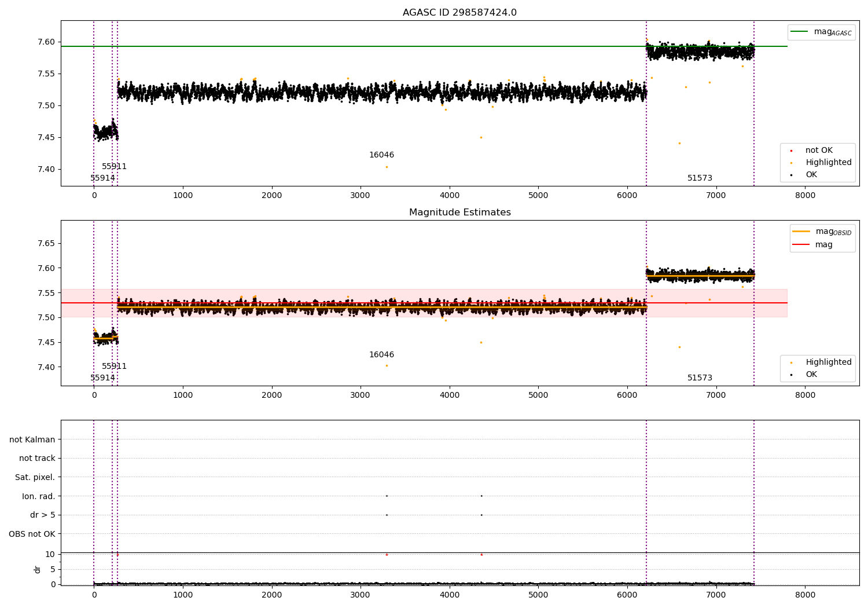Click the orange outlier point below the top '16046' label

tap(387, 167)
